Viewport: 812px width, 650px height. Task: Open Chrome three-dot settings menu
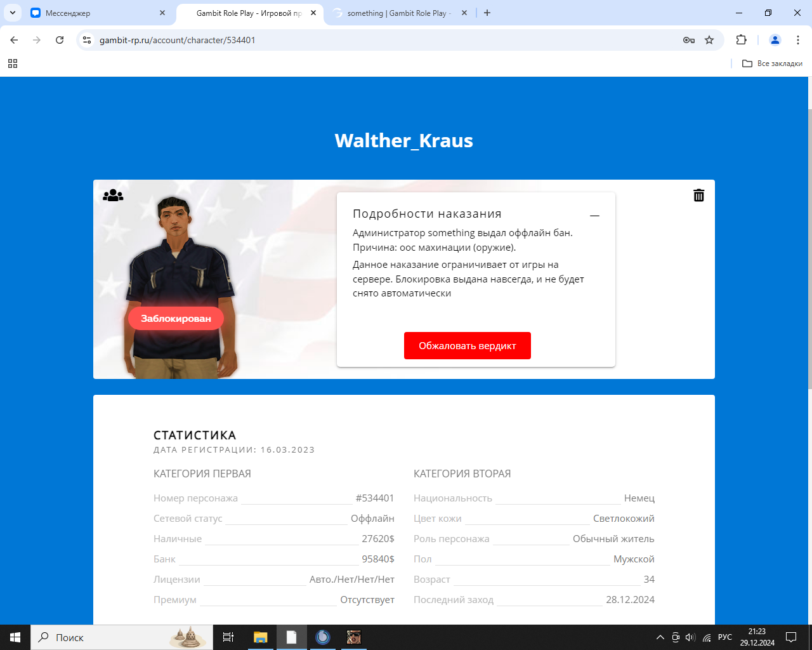tap(798, 40)
